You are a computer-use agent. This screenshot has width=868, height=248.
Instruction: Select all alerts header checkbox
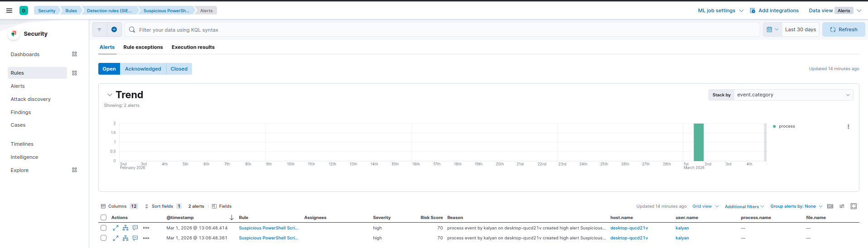pos(103,218)
